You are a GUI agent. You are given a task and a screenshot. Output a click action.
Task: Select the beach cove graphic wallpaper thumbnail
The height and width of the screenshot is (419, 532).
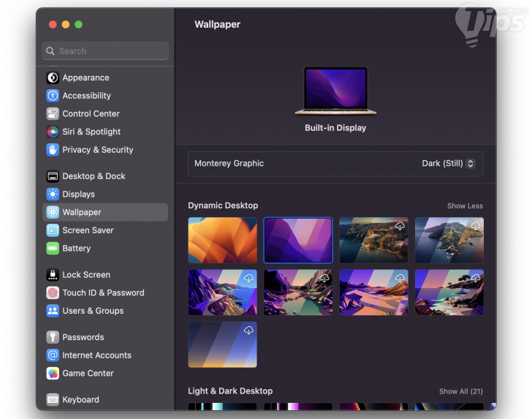coord(449,292)
